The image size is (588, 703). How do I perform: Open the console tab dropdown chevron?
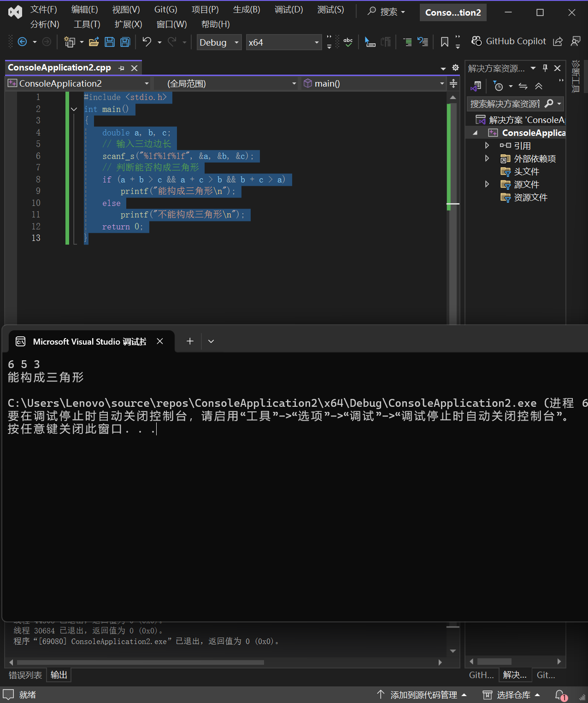(x=211, y=341)
